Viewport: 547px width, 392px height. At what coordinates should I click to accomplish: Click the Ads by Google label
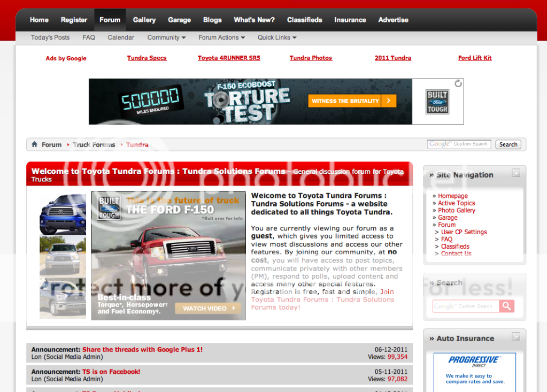tap(66, 58)
